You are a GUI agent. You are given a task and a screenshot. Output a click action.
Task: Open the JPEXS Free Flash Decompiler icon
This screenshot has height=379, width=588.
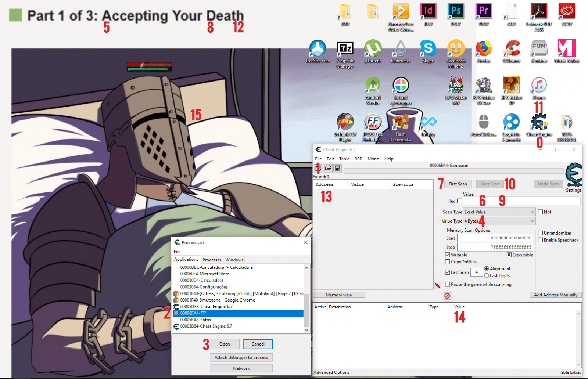[373, 127]
